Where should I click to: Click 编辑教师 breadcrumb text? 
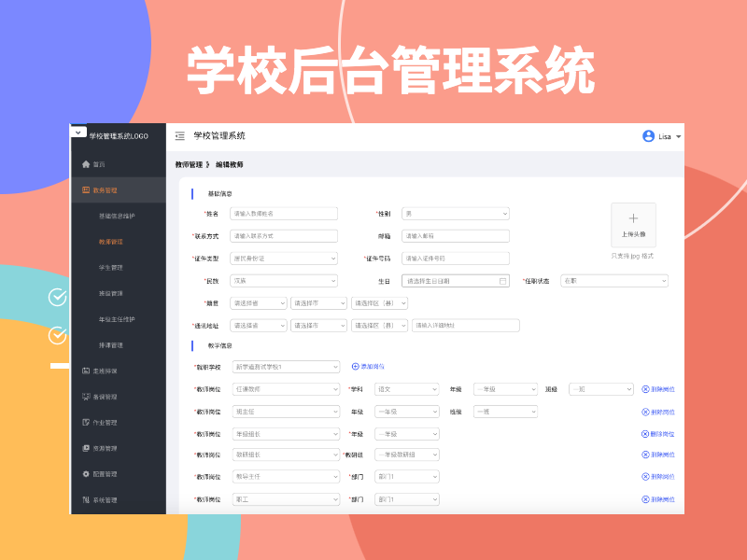[x=230, y=165]
